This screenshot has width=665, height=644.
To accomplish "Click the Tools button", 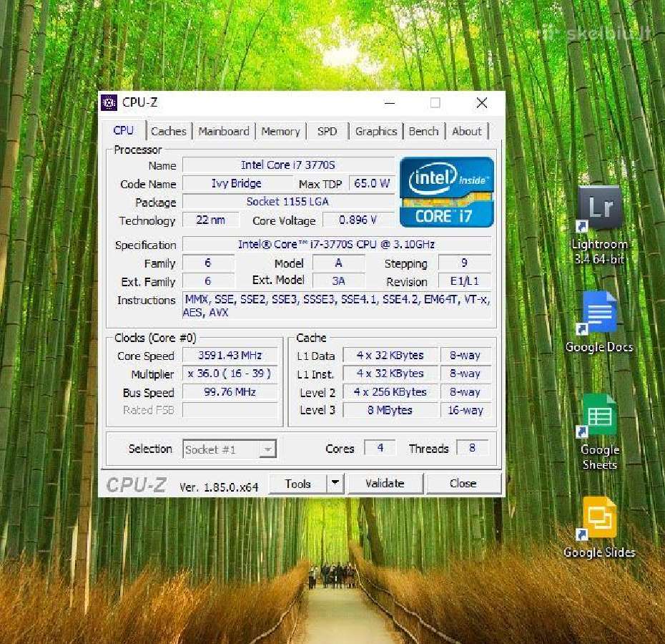I will pos(297,484).
